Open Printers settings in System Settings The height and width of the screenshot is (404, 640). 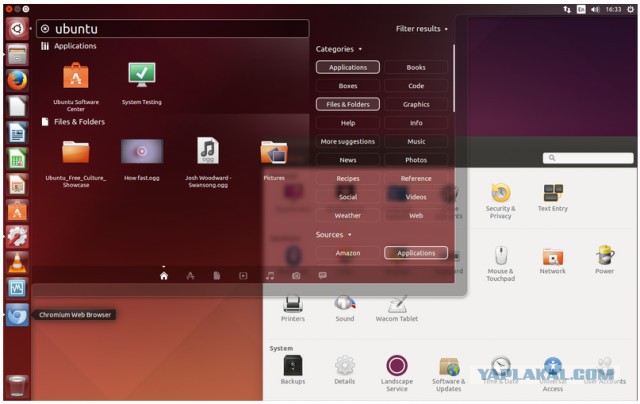pyautogui.click(x=293, y=309)
